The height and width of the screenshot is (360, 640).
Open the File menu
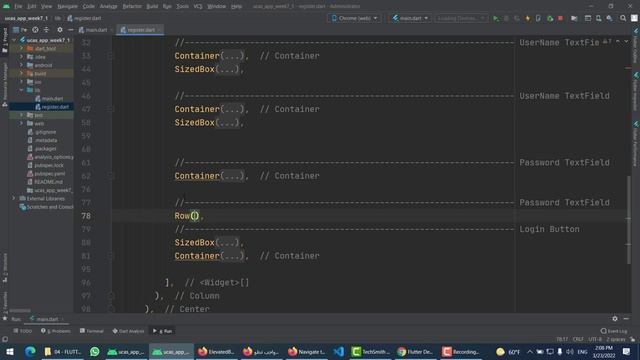(x=18, y=6)
